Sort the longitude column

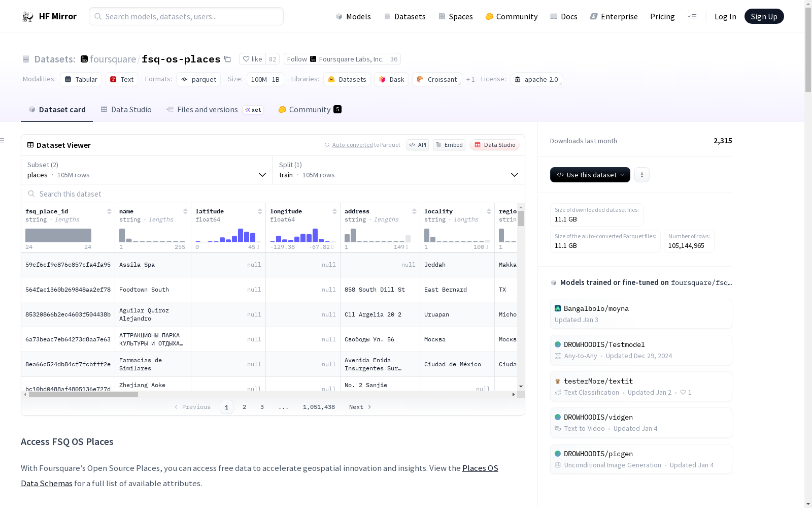pos(334,211)
